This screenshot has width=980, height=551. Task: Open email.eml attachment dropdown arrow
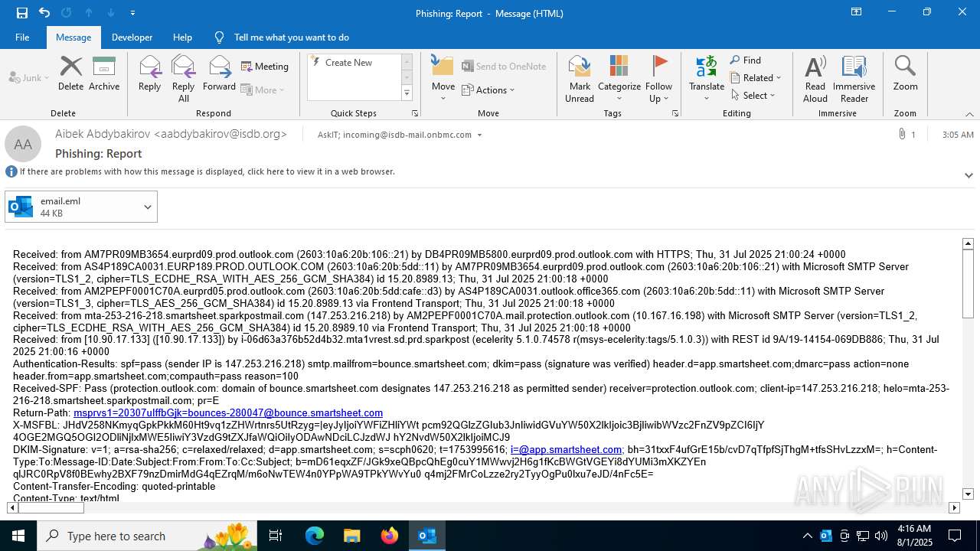[148, 207]
